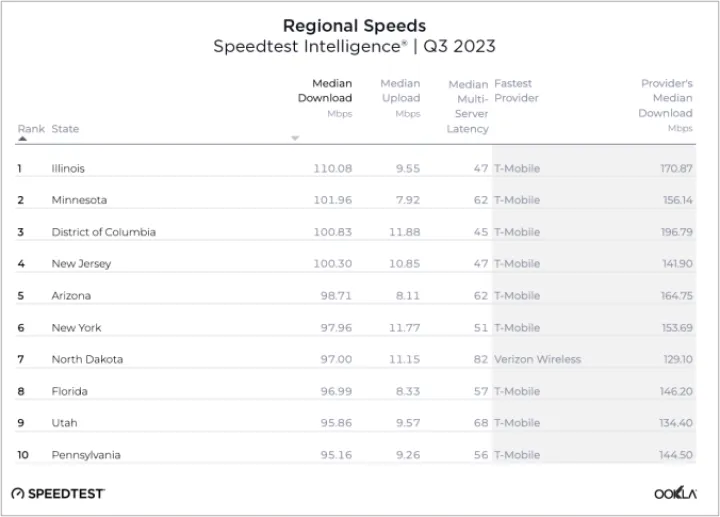Select Median Multi-Server Latency column header
This screenshot has height=517, width=720.
click(468, 106)
